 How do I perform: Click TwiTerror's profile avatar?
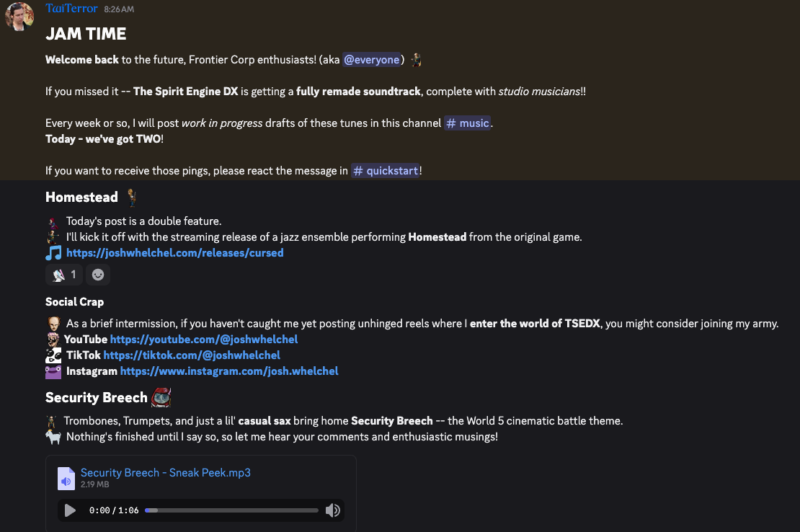20,17
